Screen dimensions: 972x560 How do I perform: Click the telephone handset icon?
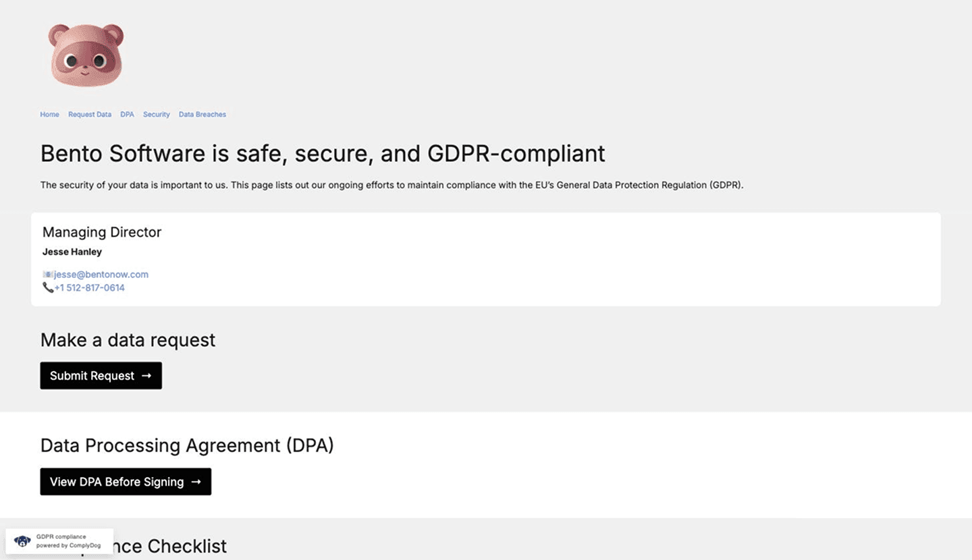tap(48, 287)
